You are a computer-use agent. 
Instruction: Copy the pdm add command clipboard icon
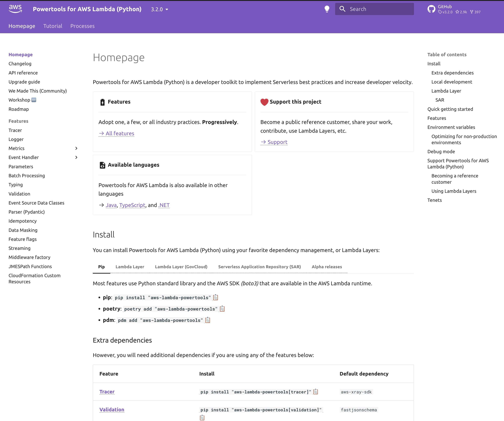point(208,320)
